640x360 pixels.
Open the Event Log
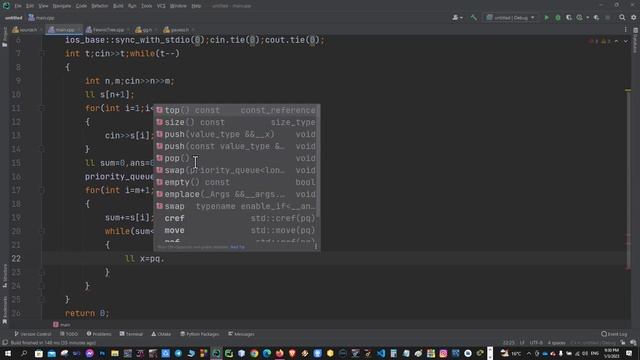614,334
